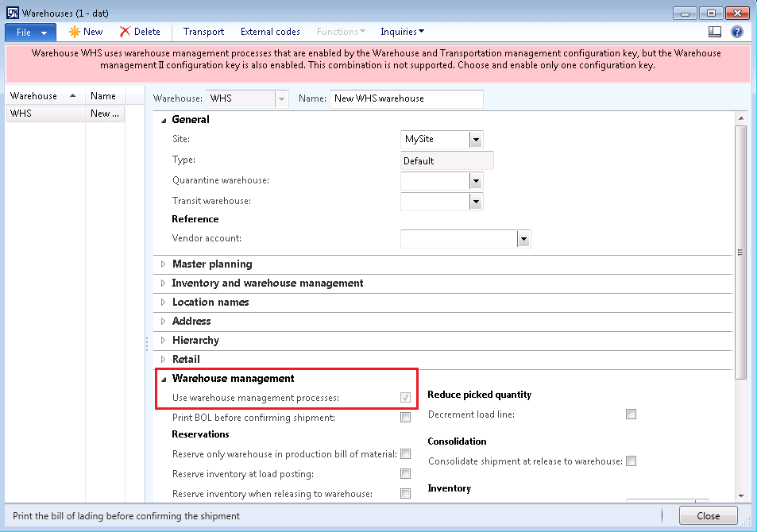Image resolution: width=757 pixels, height=532 pixels.
Task: Enable Print BOL before confirming shipment
Action: pos(405,417)
